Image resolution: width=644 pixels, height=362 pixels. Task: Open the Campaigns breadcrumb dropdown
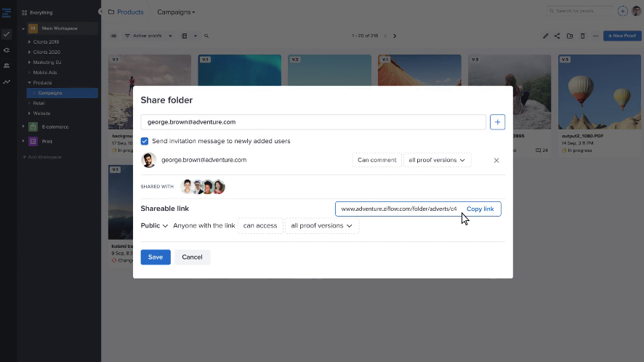click(x=177, y=12)
